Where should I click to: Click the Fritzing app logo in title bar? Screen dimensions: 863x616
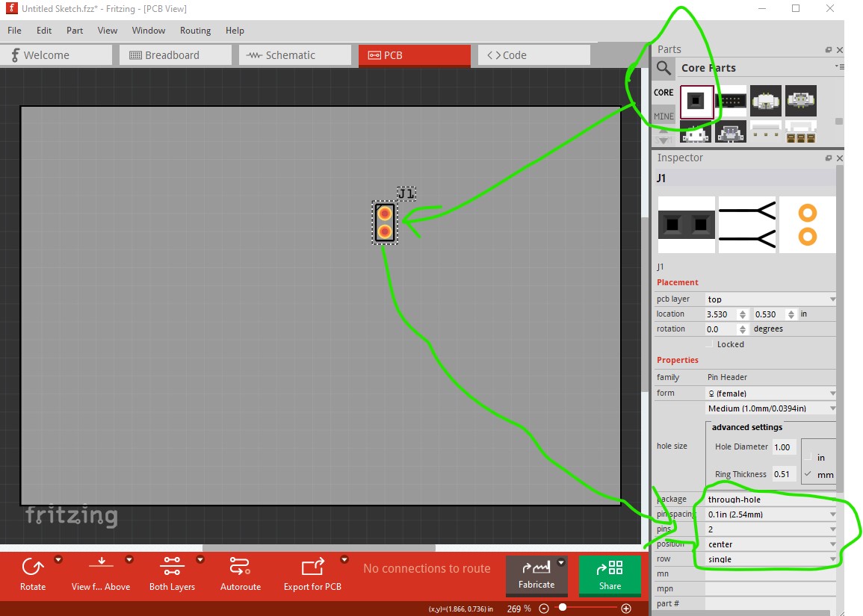pos(11,8)
